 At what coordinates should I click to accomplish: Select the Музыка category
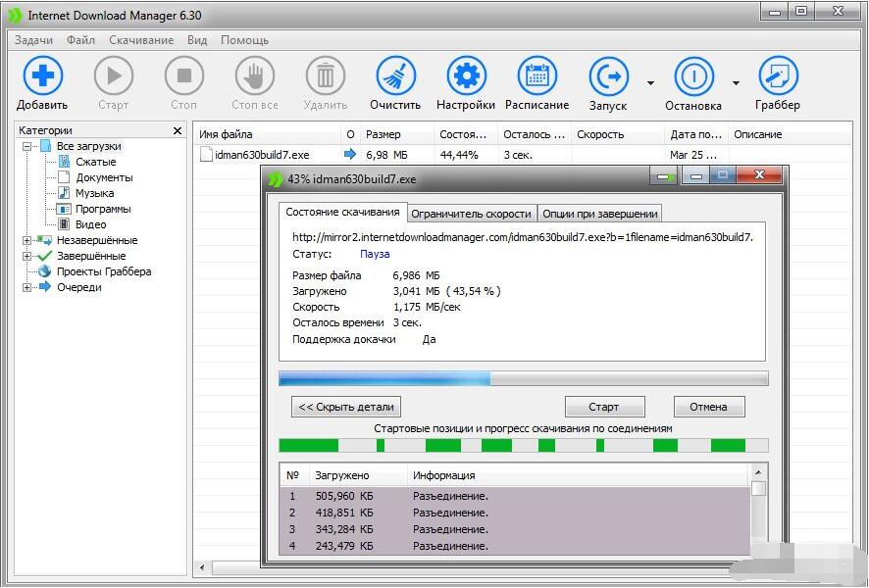95,193
